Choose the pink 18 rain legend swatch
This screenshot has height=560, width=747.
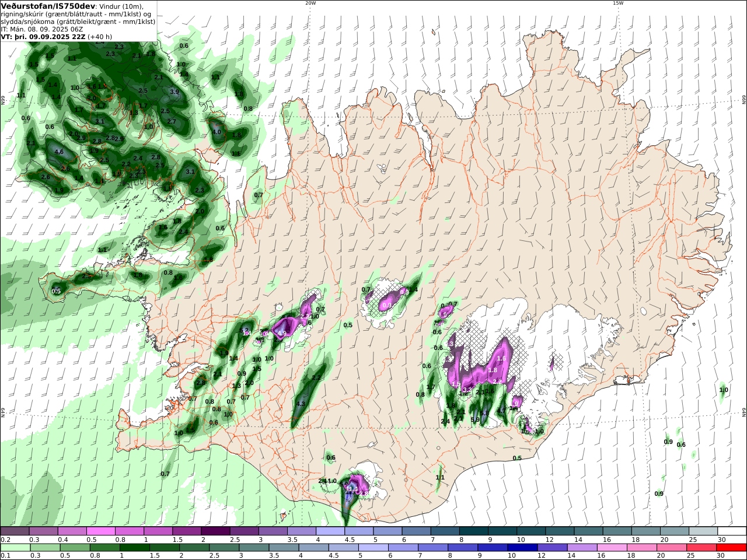pyautogui.click(x=641, y=548)
